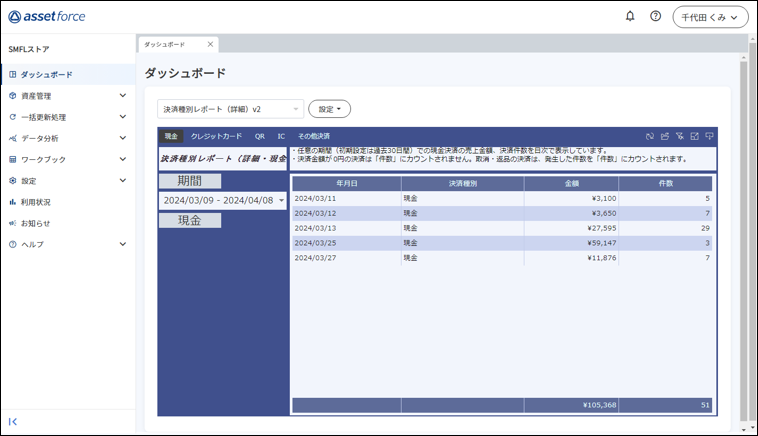
Task: Open the date range 2024/03/09 - 2024/04/08 dropdown
Action: 223,201
